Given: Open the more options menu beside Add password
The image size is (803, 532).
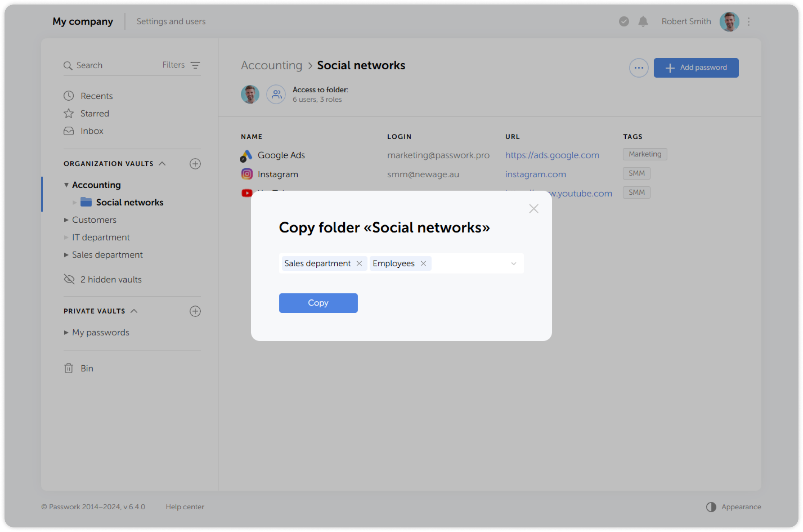Looking at the screenshot, I should 639,68.
